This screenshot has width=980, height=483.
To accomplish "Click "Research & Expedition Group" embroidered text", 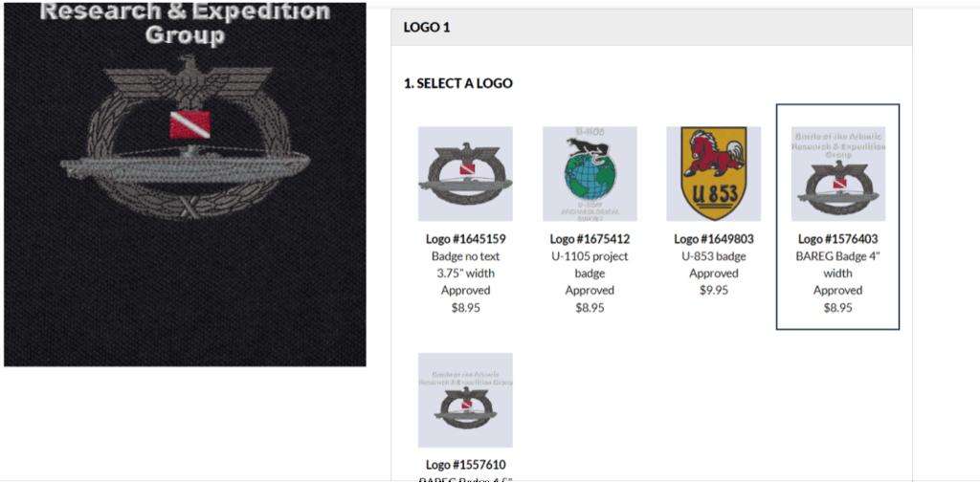I will point(185,24).
